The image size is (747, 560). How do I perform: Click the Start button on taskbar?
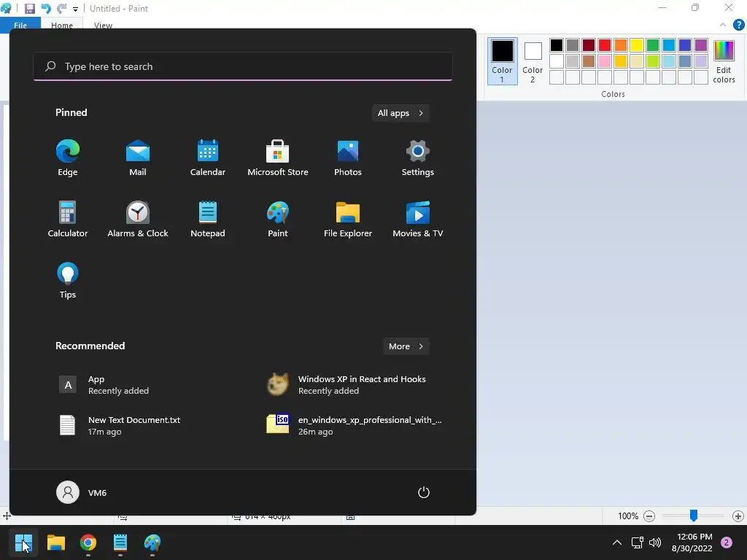[x=23, y=542]
